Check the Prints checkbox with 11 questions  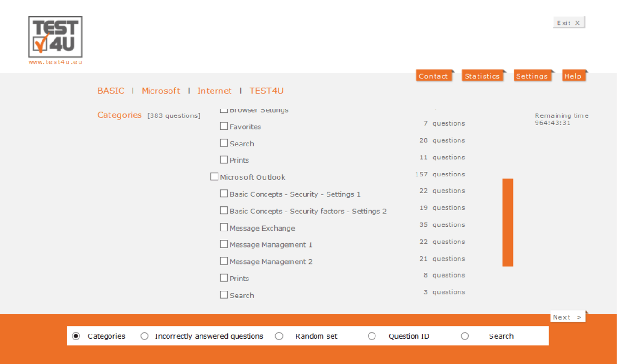pyautogui.click(x=224, y=160)
